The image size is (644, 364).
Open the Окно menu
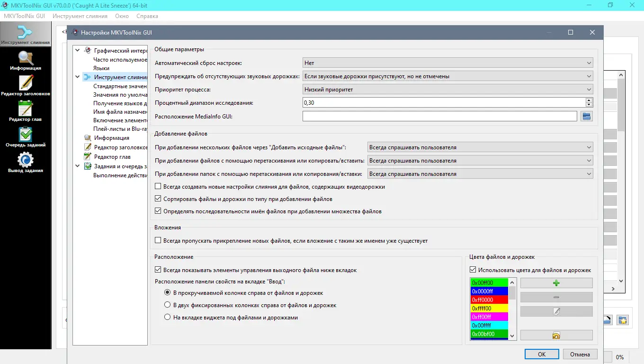(x=122, y=16)
